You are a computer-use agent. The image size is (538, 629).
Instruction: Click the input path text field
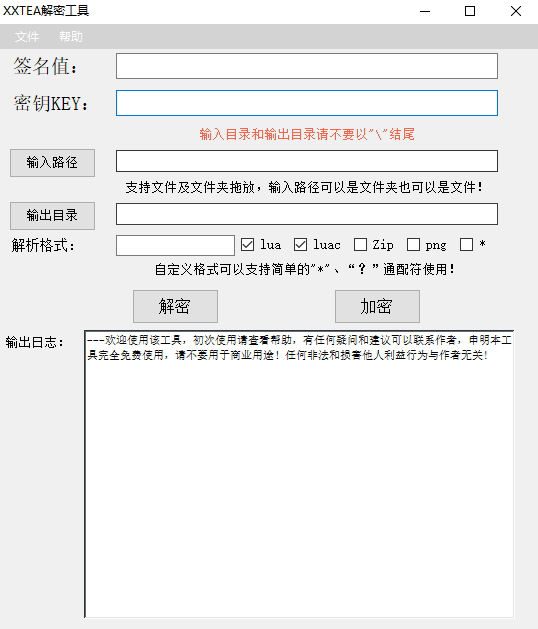(x=307, y=161)
